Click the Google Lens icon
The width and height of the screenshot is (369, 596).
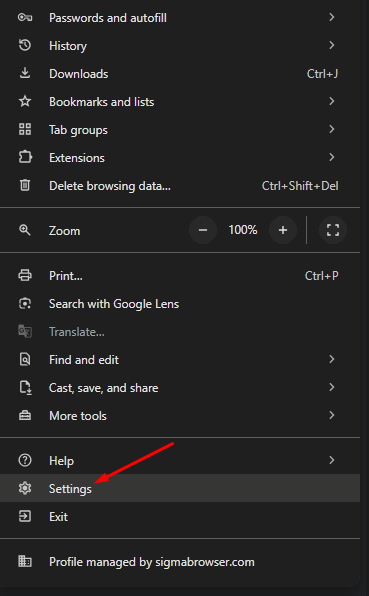(x=25, y=303)
